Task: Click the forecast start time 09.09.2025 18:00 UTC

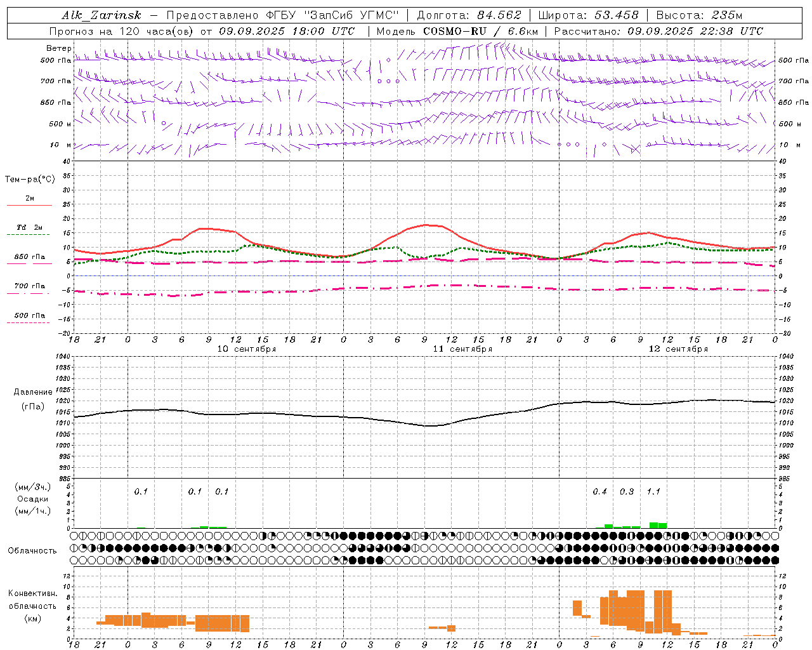Action: (x=287, y=31)
